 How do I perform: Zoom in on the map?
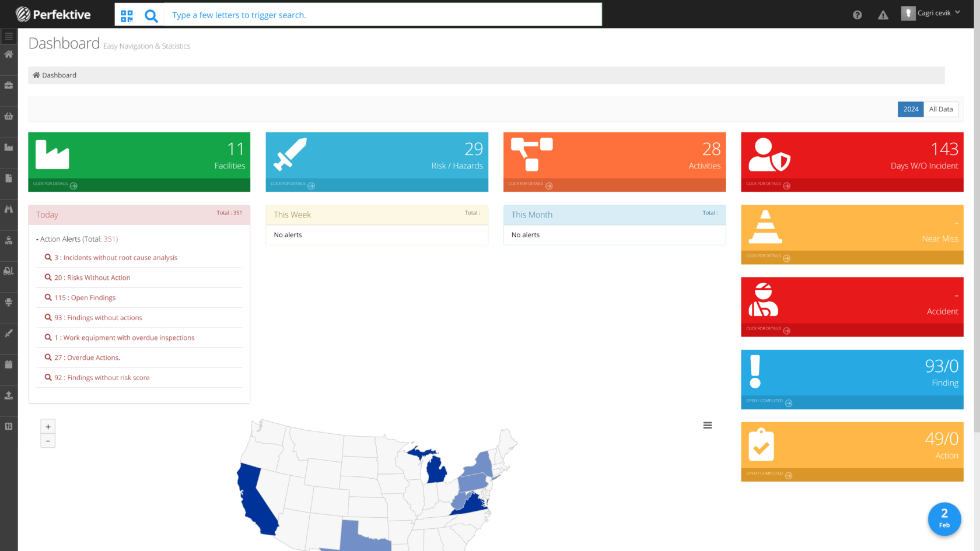tap(48, 427)
